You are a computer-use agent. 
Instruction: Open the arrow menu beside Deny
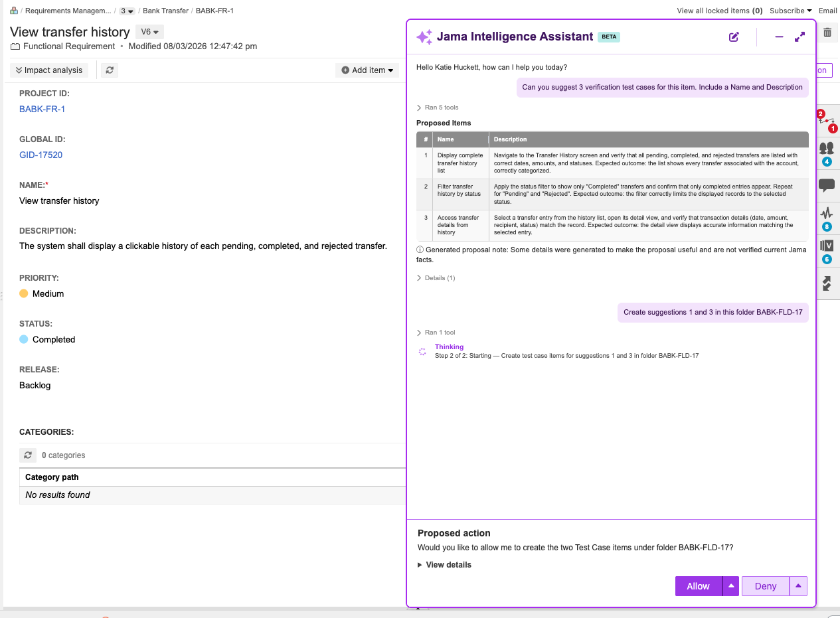coord(798,586)
